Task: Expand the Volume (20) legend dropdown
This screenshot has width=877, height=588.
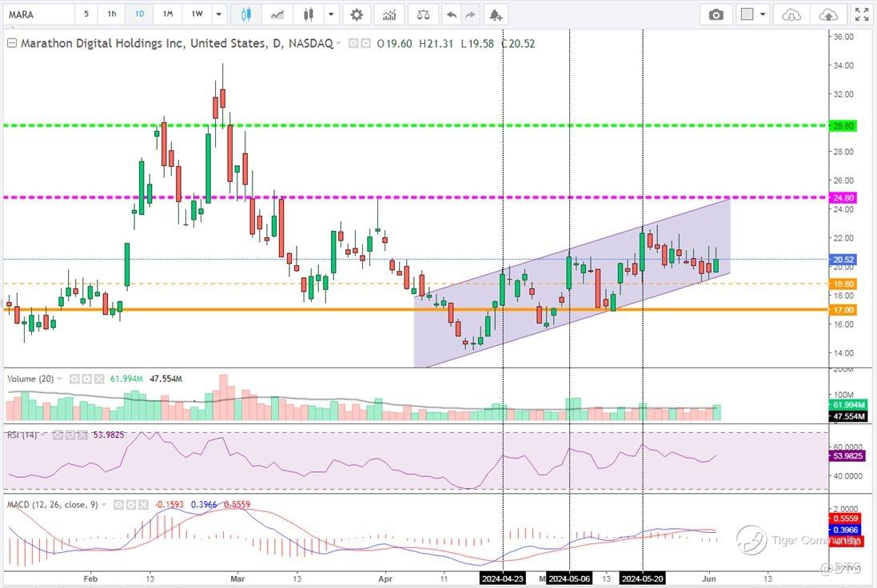Action: 60,379
